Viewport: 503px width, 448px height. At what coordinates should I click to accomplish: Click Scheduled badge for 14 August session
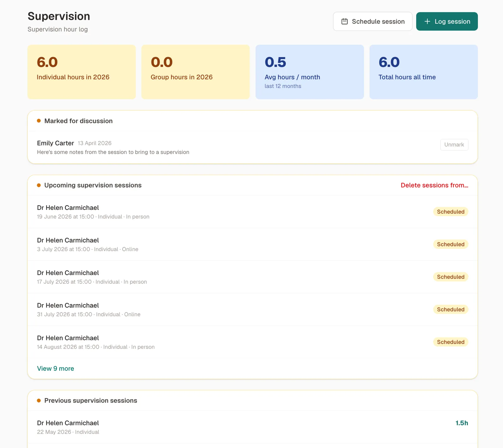(450, 342)
